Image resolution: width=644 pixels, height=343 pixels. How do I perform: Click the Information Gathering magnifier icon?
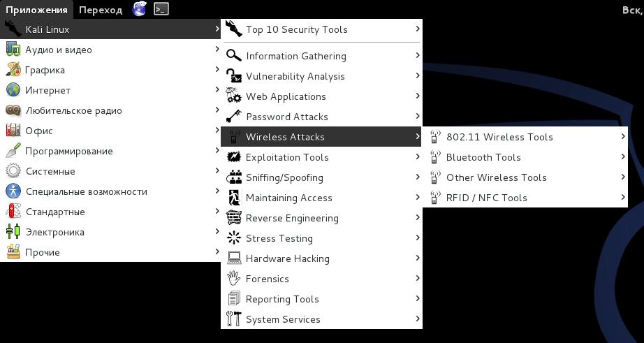[234, 56]
